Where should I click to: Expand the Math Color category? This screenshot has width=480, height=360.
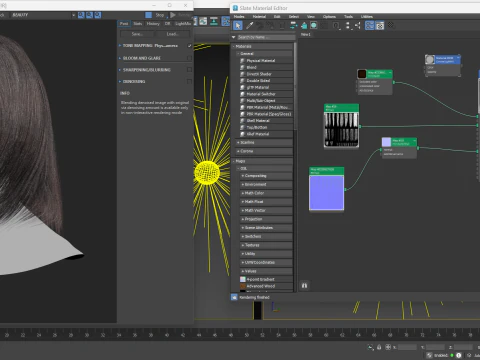pyautogui.click(x=266, y=193)
